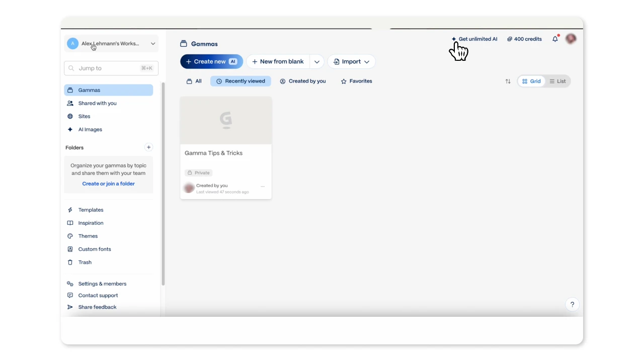This screenshot has width=644, height=362.
Task: Click Create or join a folder link
Action: pyautogui.click(x=109, y=184)
